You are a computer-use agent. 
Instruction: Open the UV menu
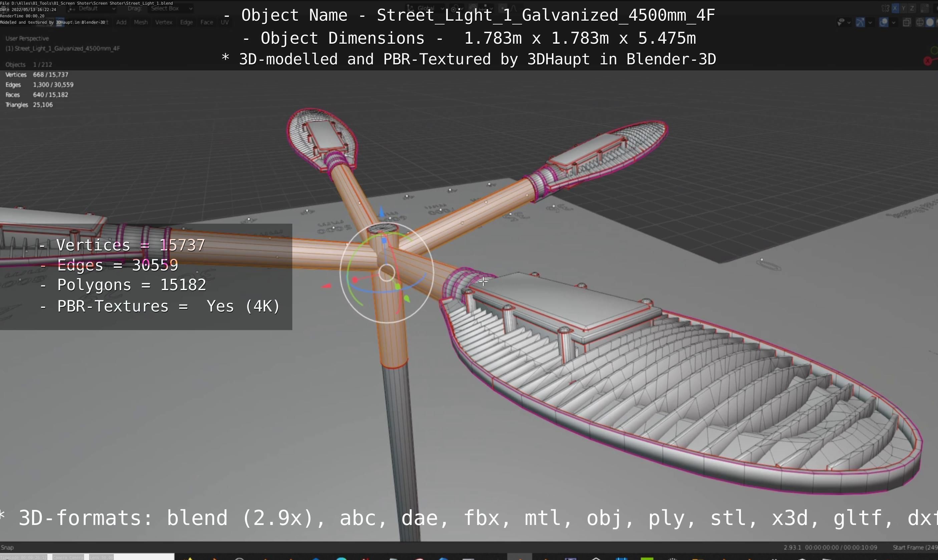(x=225, y=22)
